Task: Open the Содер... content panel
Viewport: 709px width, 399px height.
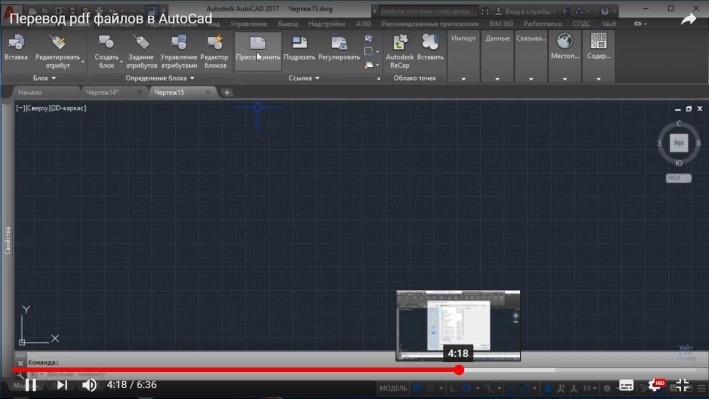Action: (599, 47)
